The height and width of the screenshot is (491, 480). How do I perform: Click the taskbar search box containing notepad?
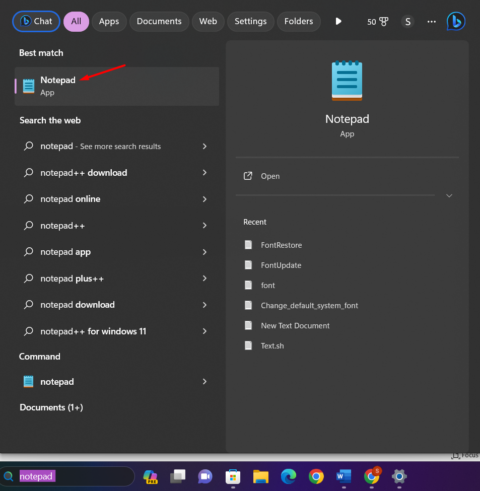click(x=67, y=476)
